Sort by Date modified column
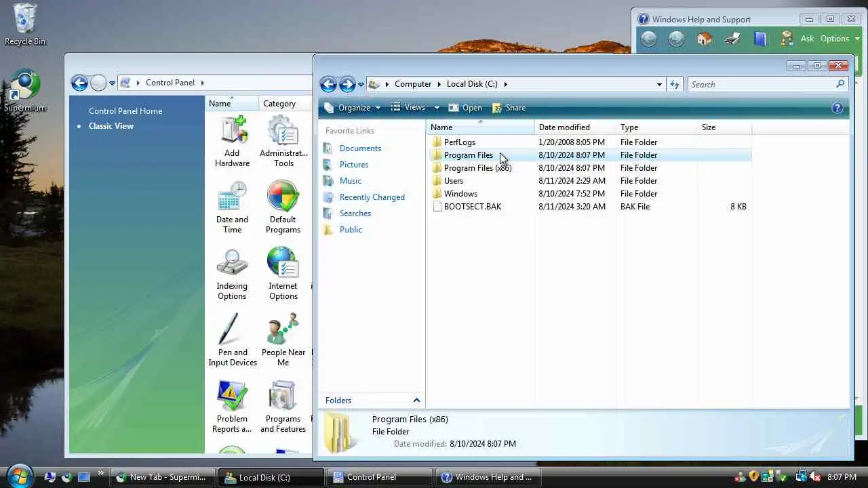The width and height of the screenshot is (868, 488). point(576,127)
